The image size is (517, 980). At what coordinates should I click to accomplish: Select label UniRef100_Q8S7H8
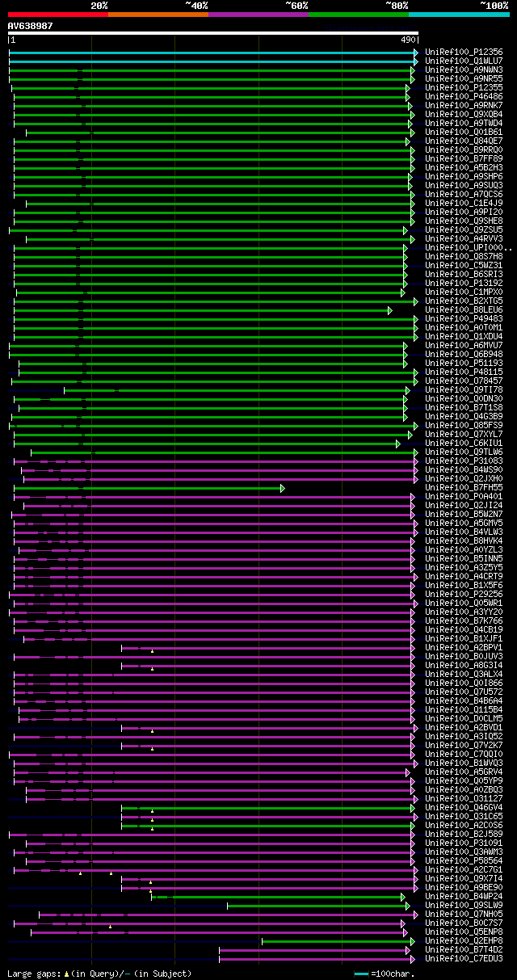tap(464, 256)
